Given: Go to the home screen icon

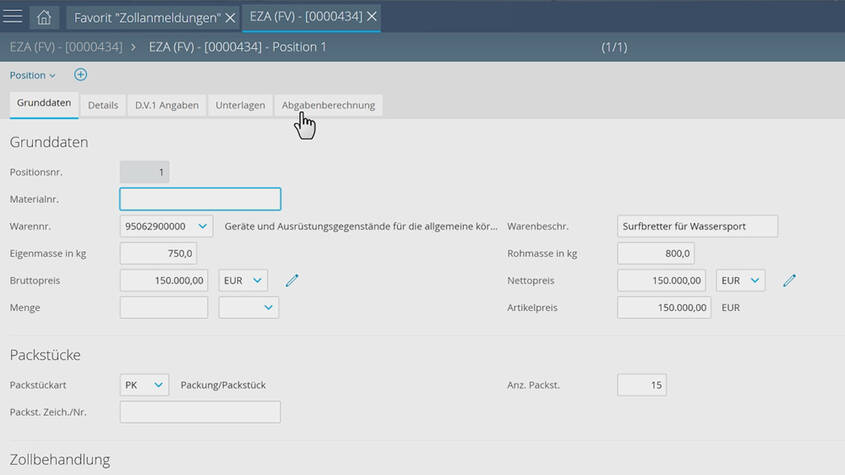Looking at the screenshot, I should (x=44, y=17).
